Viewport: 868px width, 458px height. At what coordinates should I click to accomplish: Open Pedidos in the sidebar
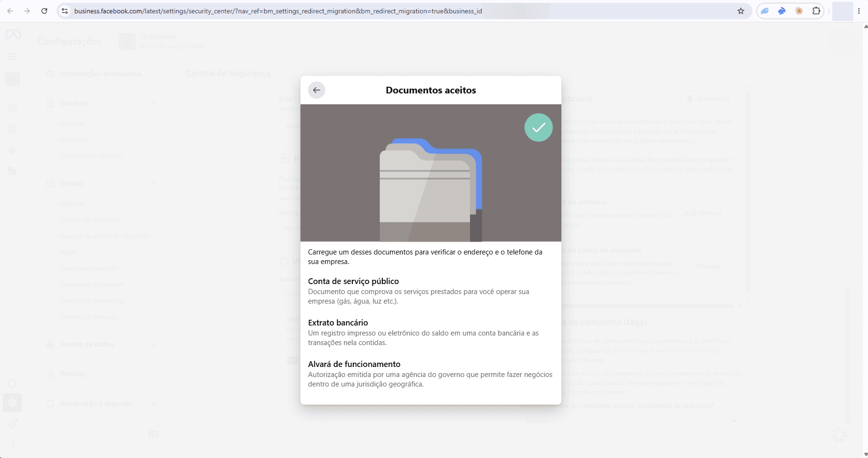[73, 374]
